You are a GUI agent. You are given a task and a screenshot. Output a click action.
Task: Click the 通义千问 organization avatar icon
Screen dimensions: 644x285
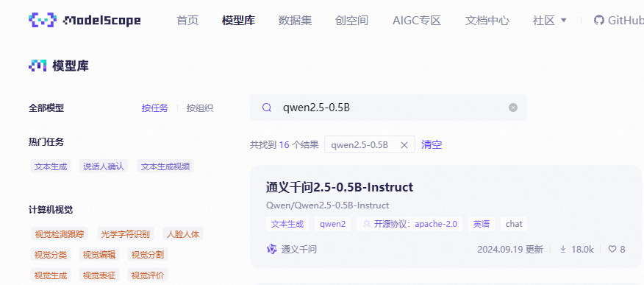point(272,249)
